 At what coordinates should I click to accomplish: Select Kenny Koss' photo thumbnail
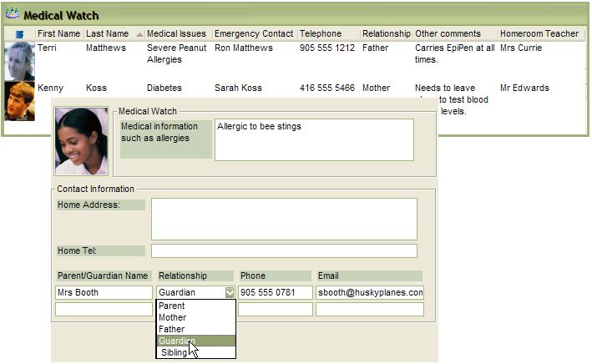pyautogui.click(x=19, y=100)
